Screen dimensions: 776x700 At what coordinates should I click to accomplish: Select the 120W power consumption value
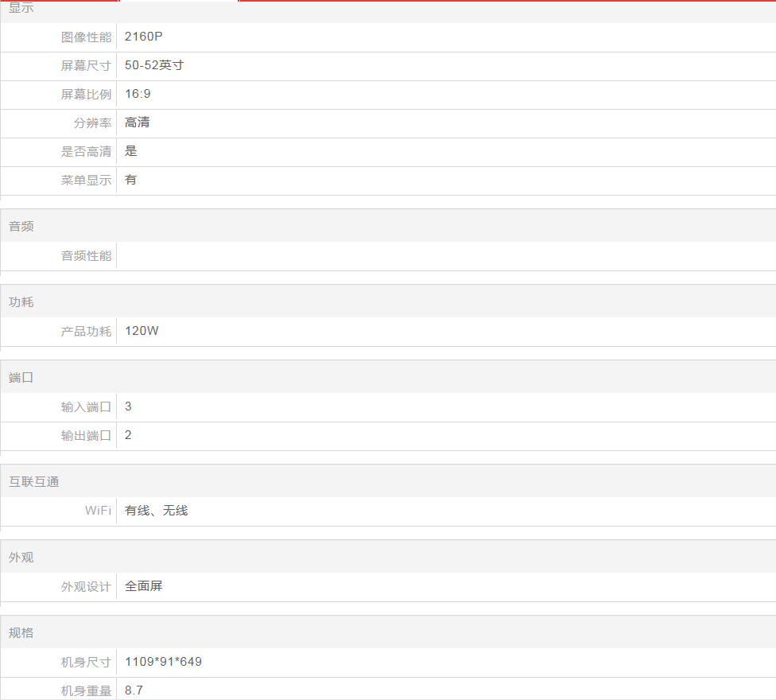[x=142, y=331]
